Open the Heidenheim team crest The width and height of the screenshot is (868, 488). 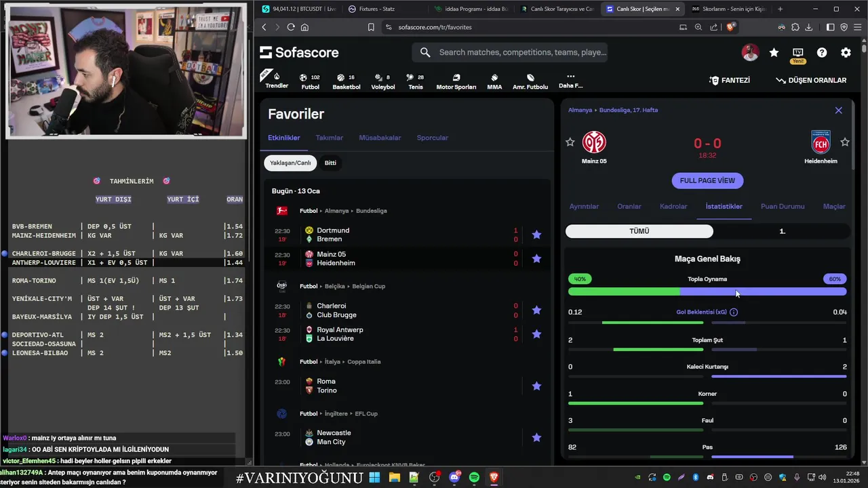pos(821,142)
